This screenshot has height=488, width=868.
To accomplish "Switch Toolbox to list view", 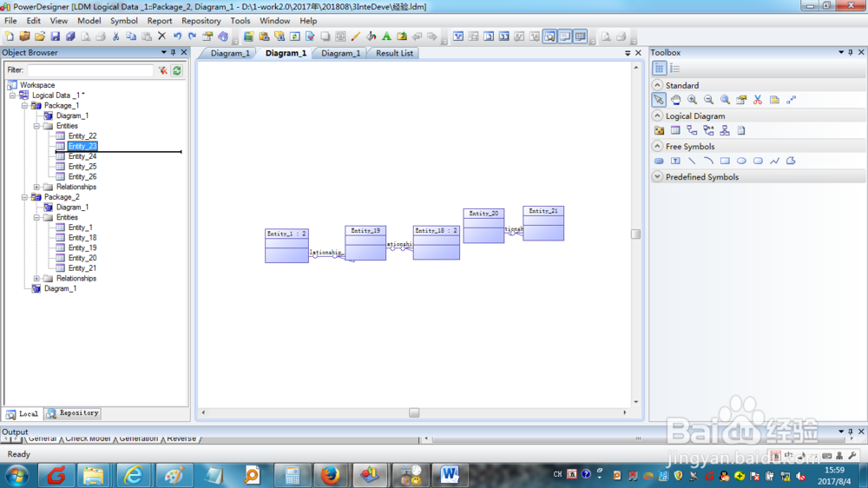I will tap(674, 69).
